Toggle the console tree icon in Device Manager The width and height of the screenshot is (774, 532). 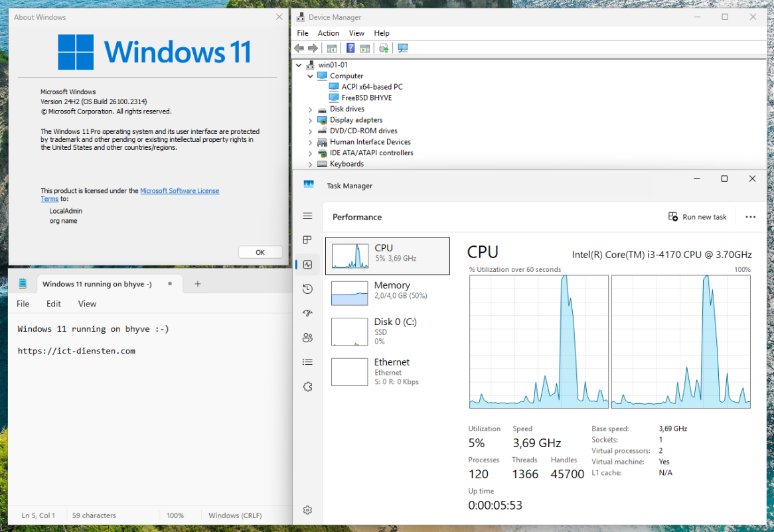pos(332,48)
